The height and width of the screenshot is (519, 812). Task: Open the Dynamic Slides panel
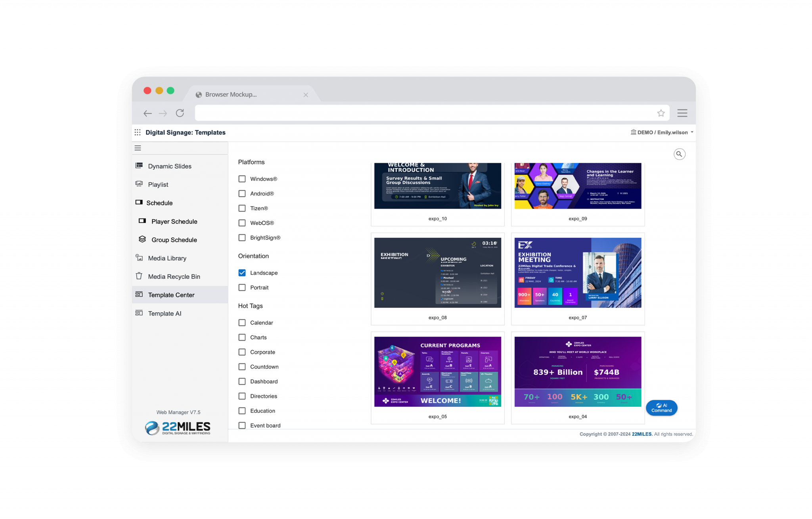[x=169, y=166]
